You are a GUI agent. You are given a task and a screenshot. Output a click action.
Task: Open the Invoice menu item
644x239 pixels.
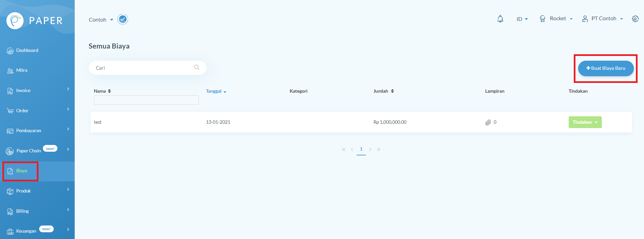(x=23, y=91)
